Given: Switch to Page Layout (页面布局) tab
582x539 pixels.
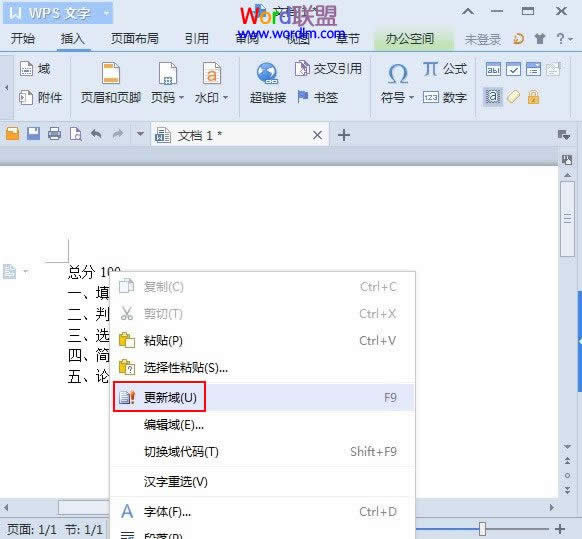Looking at the screenshot, I should coord(135,39).
